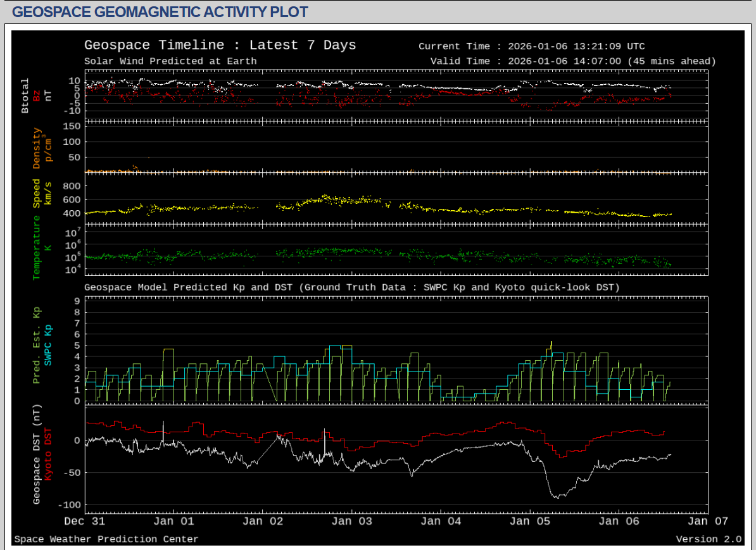
Task: Select the Jan 05 date tick label
Action: click(x=531, y=521)
